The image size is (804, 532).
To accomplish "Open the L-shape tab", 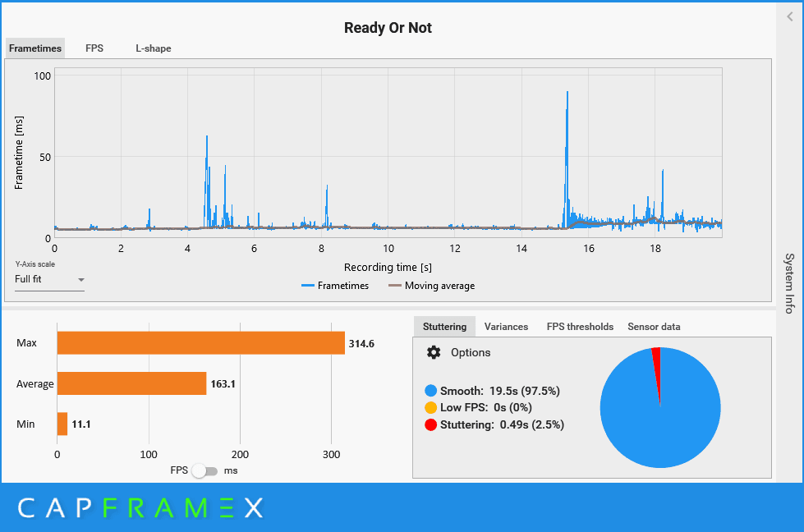I will tap(154, 48).
